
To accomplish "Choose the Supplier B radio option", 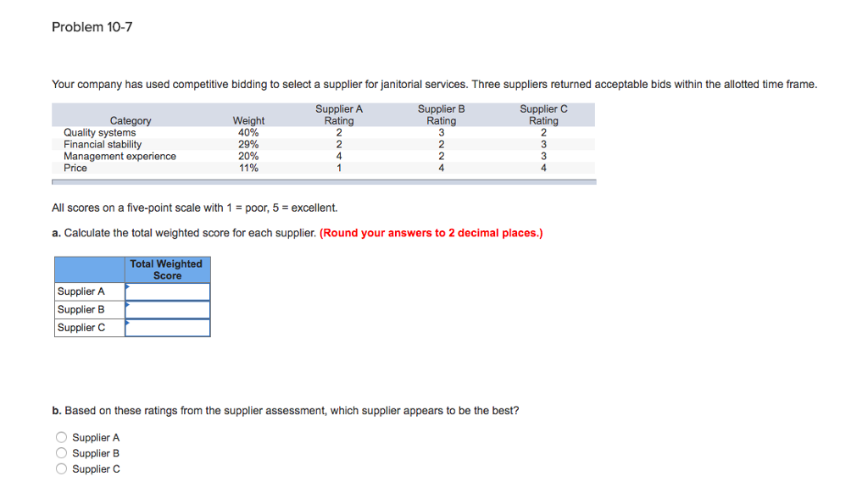I will tap(62, 453).
